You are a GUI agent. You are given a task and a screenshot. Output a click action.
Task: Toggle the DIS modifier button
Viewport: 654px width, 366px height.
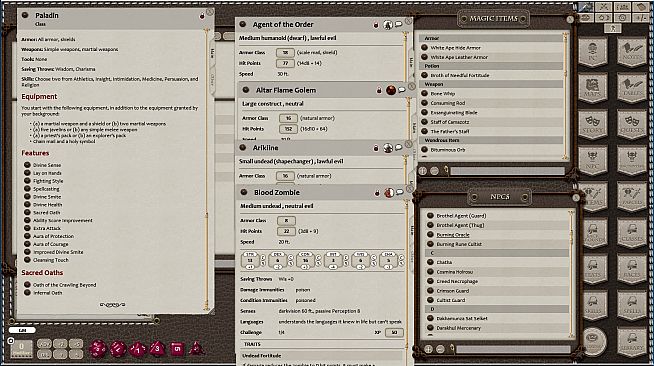[x=44, y=354]
